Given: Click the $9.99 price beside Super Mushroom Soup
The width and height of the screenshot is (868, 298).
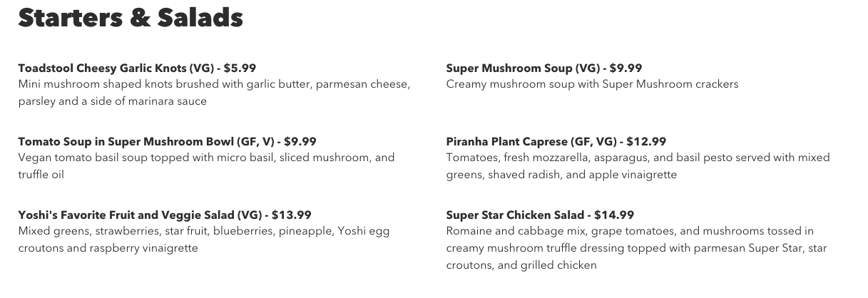Looking at the screenshot, I should pos(626,68).
